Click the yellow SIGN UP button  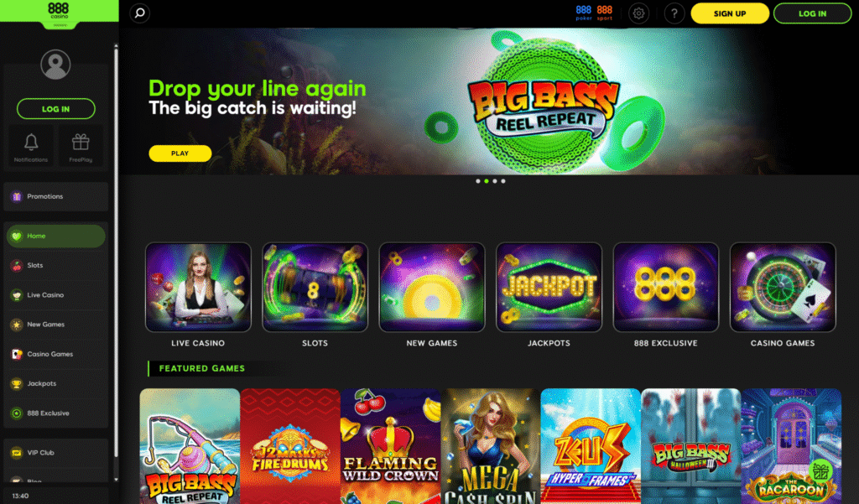730,13
